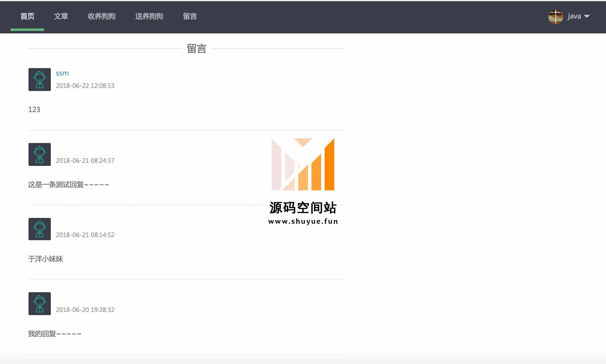Go to the 文章 menu item
The width and height of the screenshot is (606, 364).
61,16
